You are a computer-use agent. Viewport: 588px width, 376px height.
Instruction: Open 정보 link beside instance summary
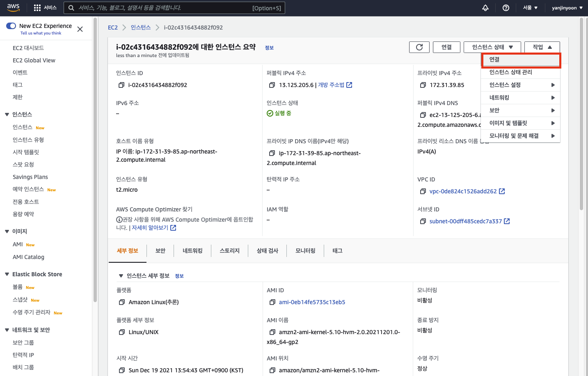[269, 48]
